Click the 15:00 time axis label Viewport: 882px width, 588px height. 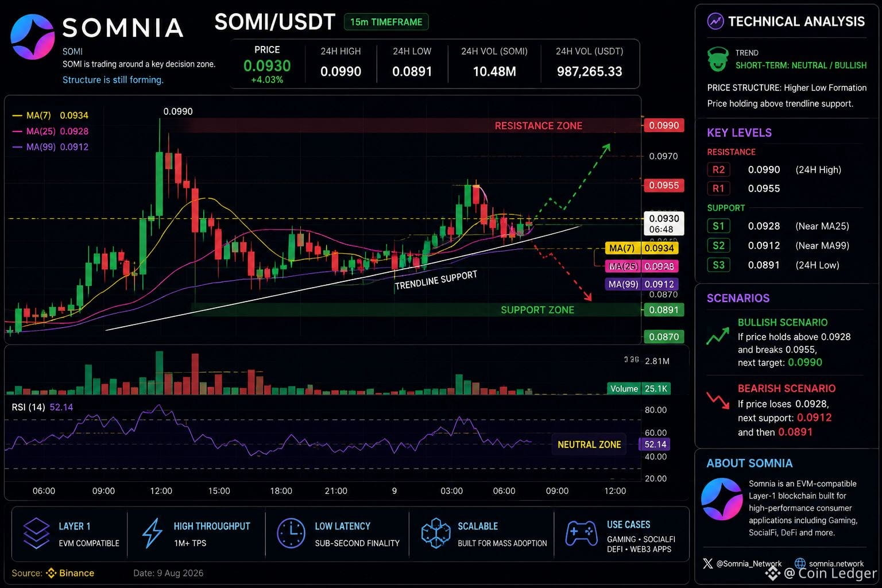tap(219, 491)
